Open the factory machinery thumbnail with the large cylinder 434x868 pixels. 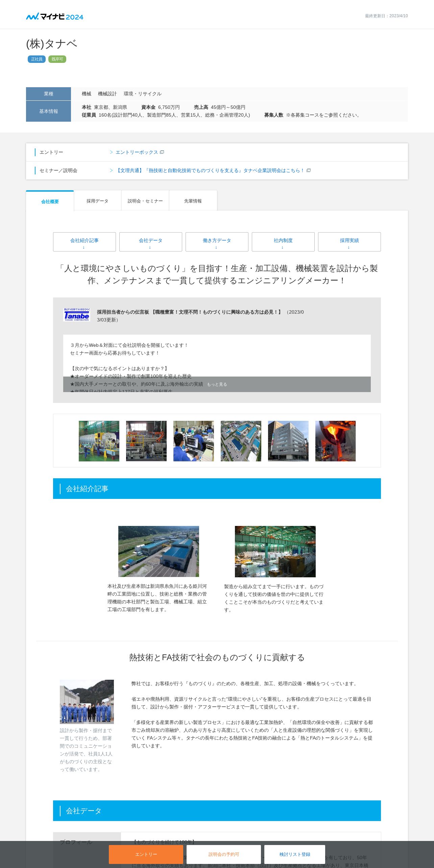[x=99, y=441]
